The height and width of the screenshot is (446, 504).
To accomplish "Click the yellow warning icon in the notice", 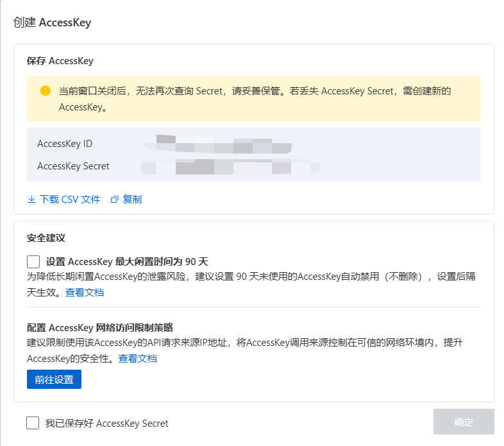I will pyautogui.click(x=45, y=91).
